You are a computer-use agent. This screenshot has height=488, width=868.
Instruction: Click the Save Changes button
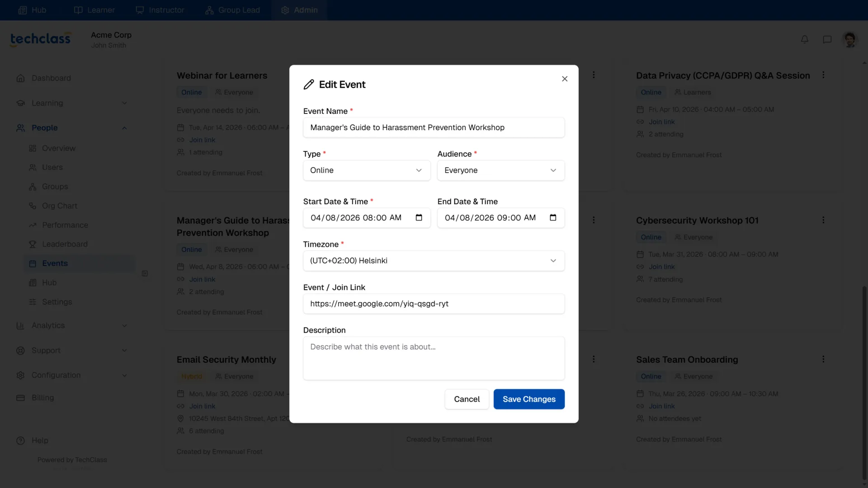tap(529, 399)
